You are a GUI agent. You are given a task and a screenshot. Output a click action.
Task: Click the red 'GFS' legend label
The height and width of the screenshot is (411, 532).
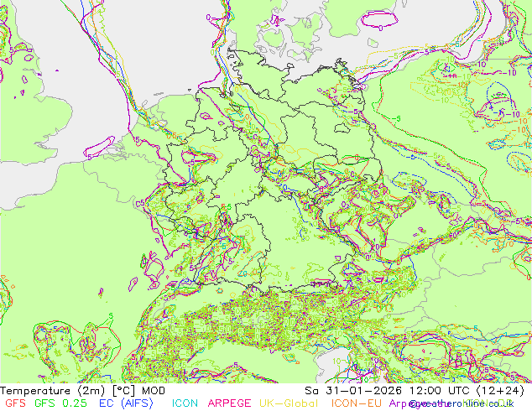pyautogui.click(x=15, y=403)
